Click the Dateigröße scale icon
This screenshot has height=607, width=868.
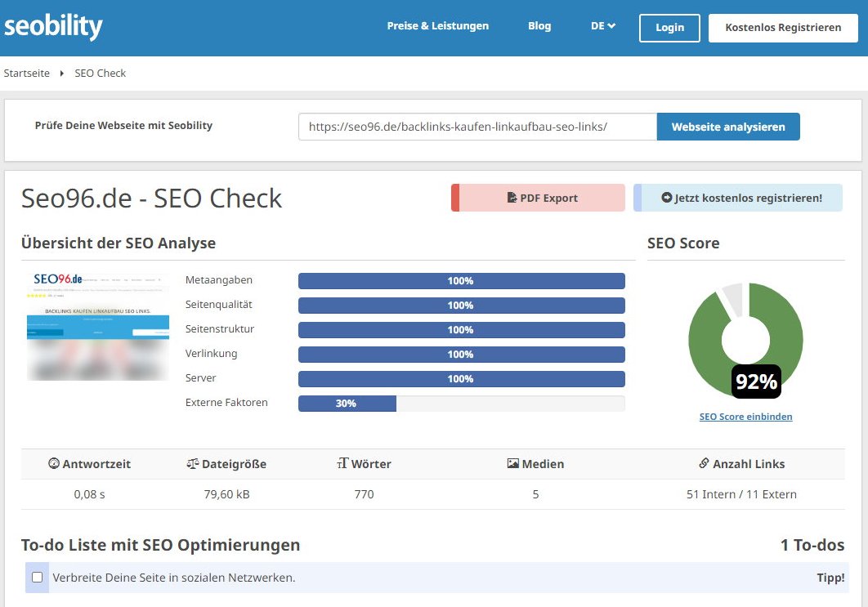[192, 463]
